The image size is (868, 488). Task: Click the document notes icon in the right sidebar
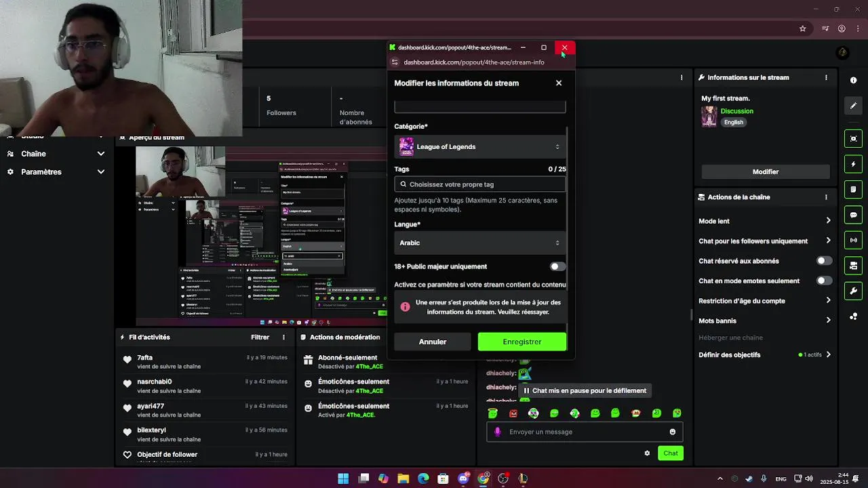[853, 189]
